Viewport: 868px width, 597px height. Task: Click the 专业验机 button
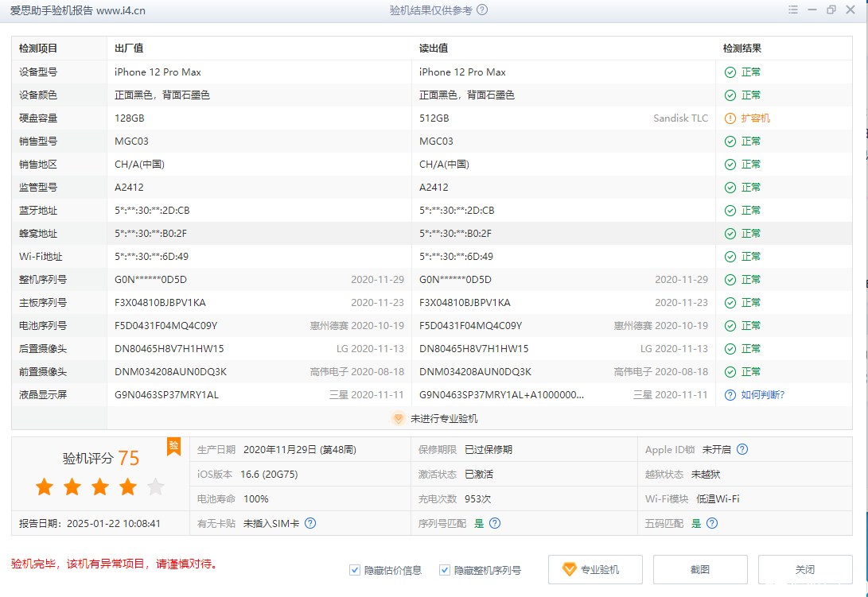click(x=595, y=570)
